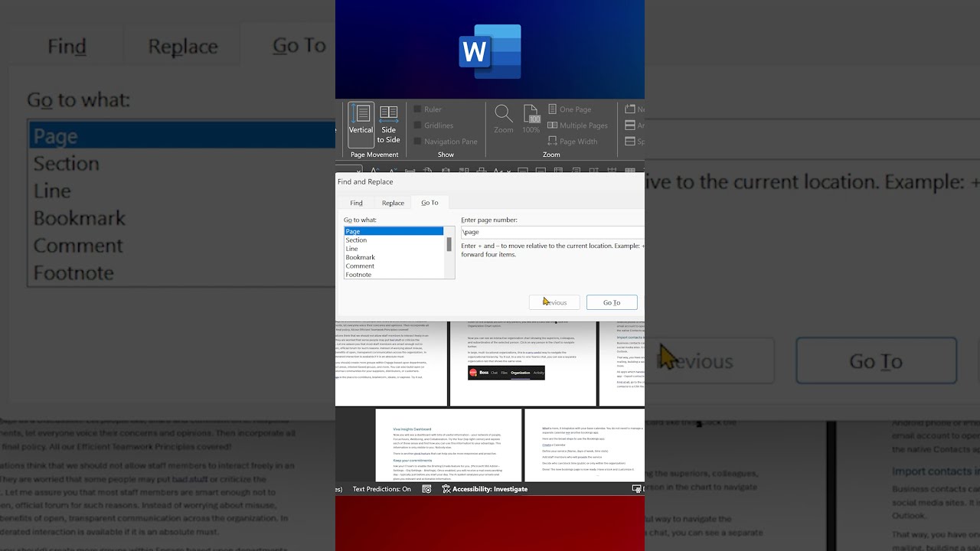
Task: Open display settings icon in status bar
Action: (x=637, y=489)
